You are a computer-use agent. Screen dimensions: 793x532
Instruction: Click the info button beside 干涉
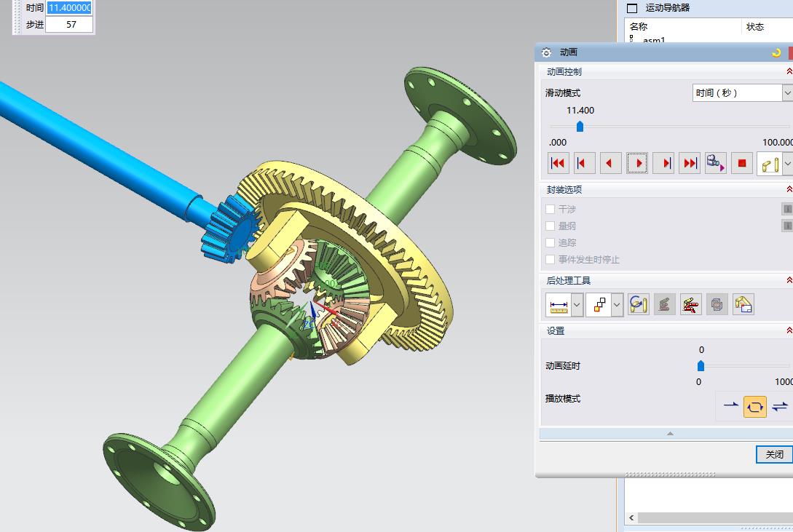[787, 209]
